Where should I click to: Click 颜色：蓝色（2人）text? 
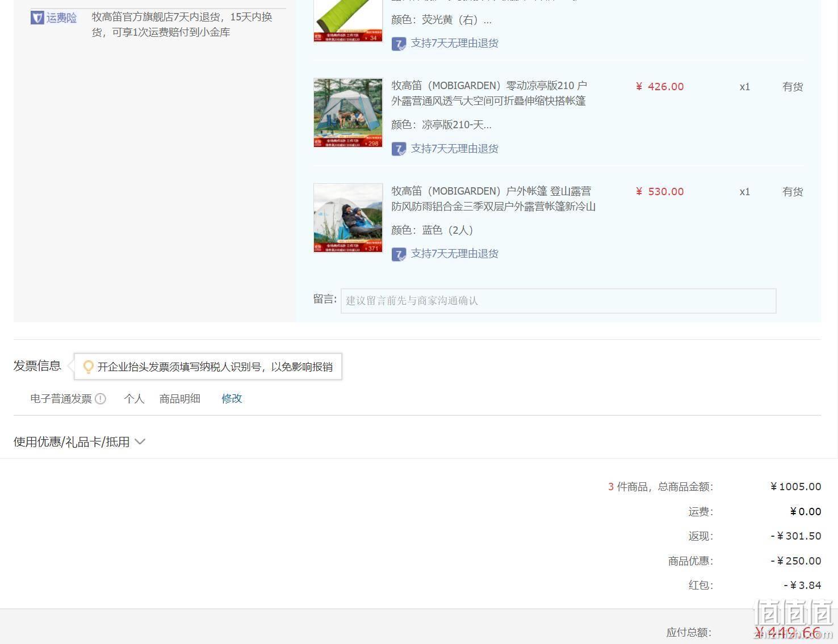[x=432, y=230]
